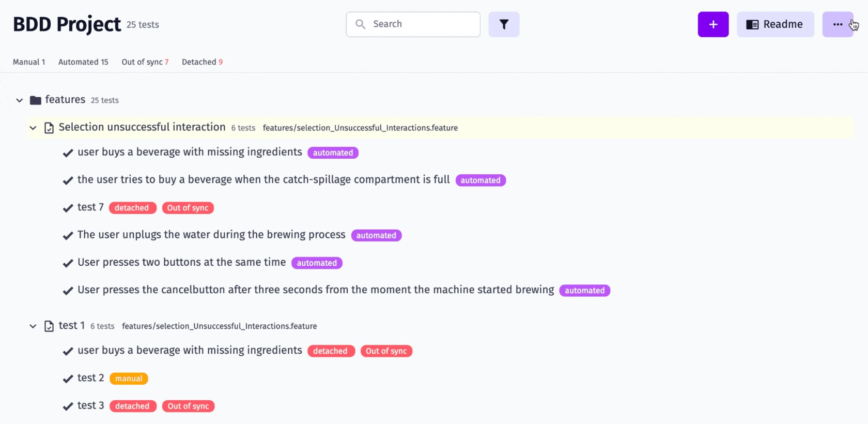Click the checkmark next to test 2
Screen dimensions: 868x424
pos(68,379)
